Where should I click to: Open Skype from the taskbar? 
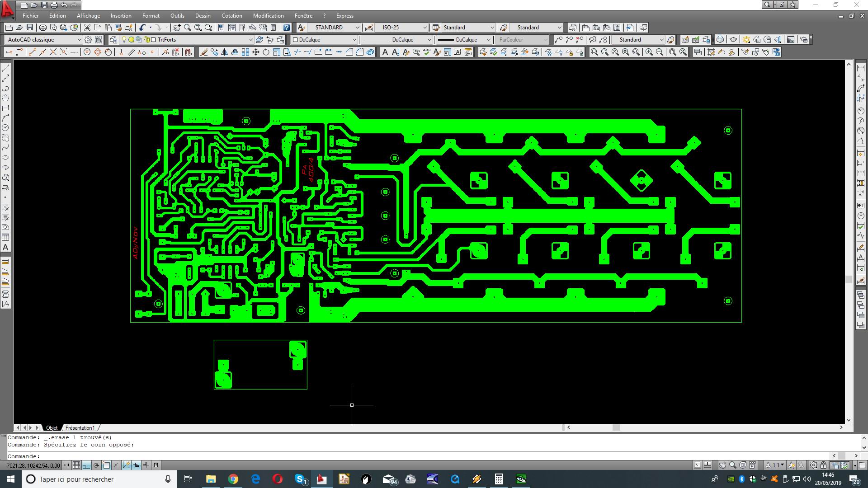[x=300, y=479]
